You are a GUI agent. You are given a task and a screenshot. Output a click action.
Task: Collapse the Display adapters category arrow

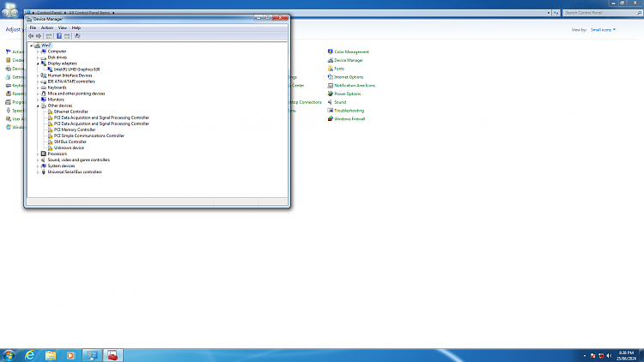tap(38, 63)
